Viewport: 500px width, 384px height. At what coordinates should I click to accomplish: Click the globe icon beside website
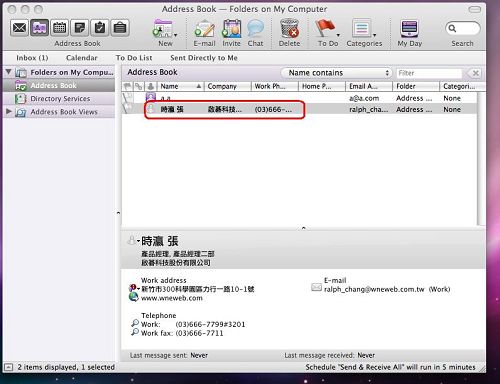pos(134,297)
